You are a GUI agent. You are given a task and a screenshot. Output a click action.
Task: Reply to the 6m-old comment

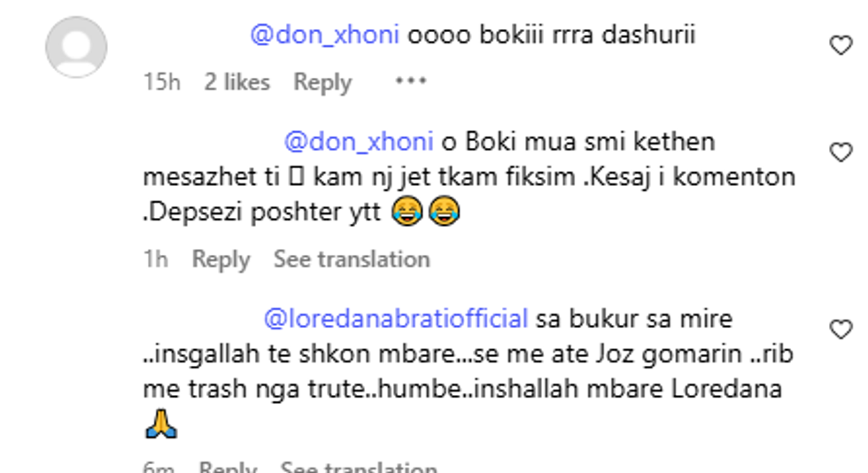(228, 467)
